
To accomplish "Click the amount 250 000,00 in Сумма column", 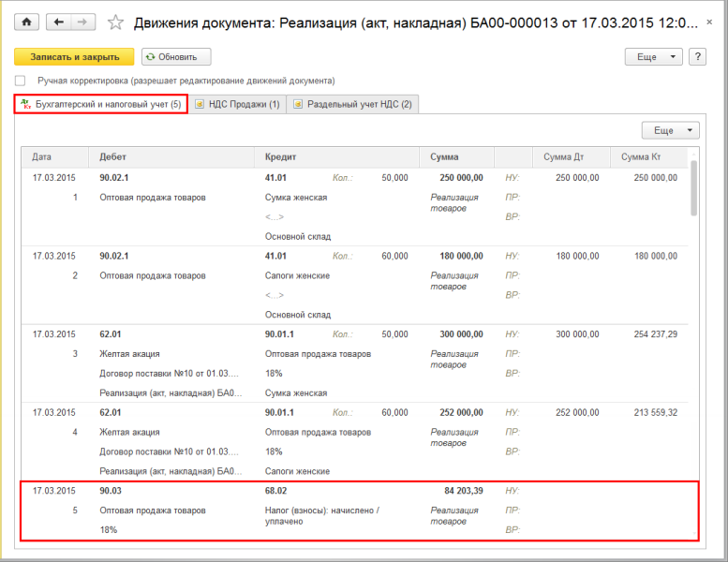I will coord(461,178).
